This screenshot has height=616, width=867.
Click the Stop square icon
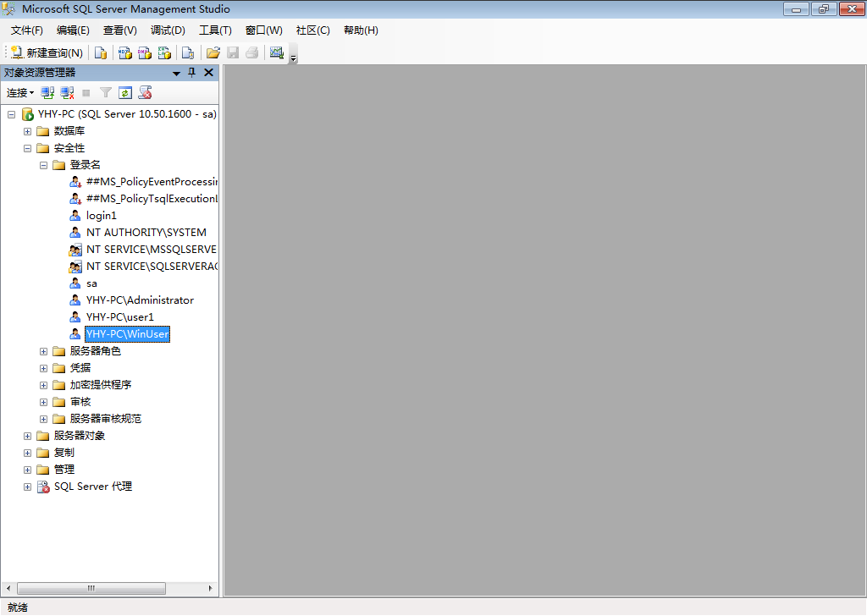pyautogui.click(x=86, y=93)
